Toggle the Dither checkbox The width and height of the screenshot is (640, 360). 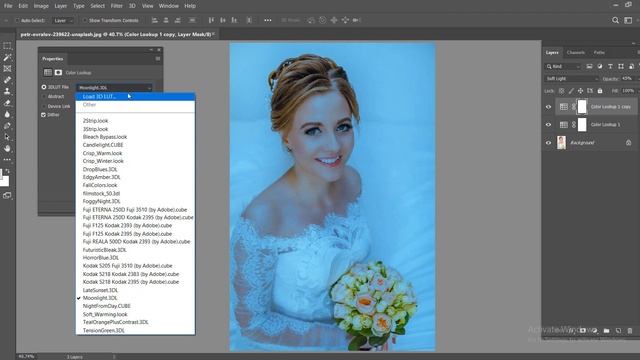tap(43, 115)
